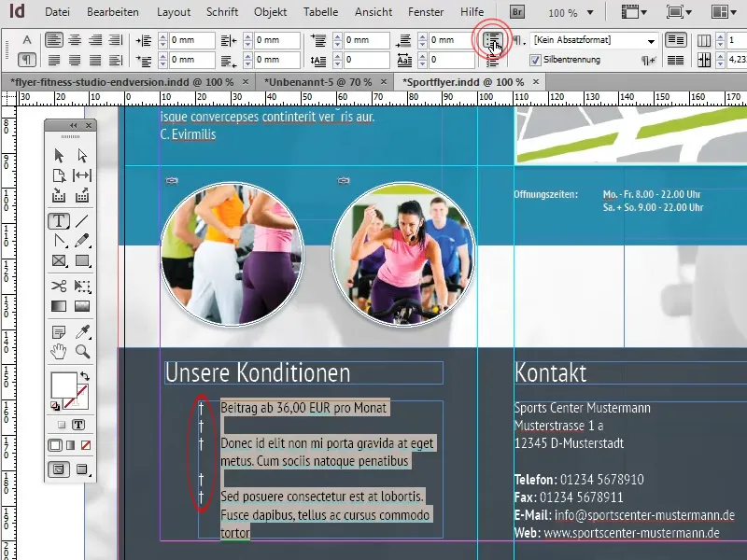
Task: Select the Content Placer tool
Action: (x=82, y=195)
